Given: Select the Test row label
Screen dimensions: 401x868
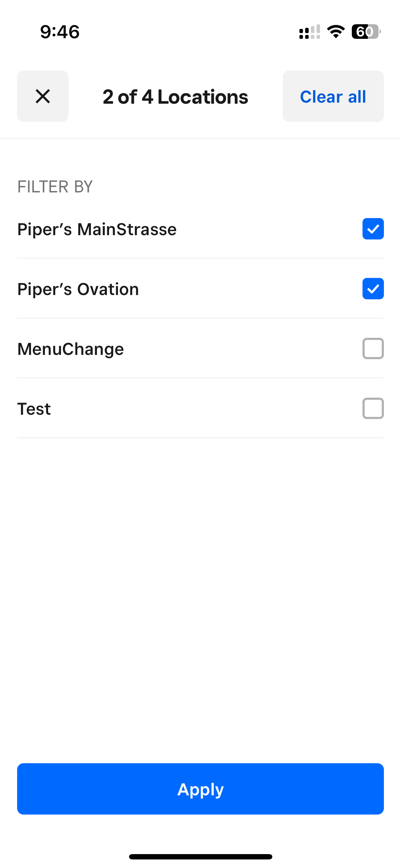Looking at the screenshot, I should (x=34, y=409).
